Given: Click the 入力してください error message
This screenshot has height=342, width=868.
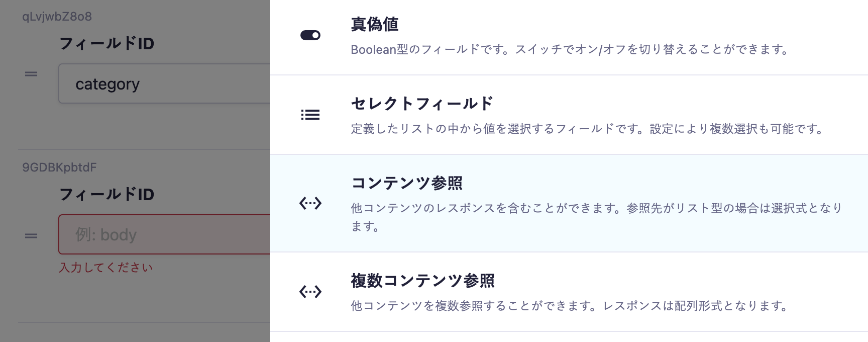Looking at the screenshot, I should [105, 268].
